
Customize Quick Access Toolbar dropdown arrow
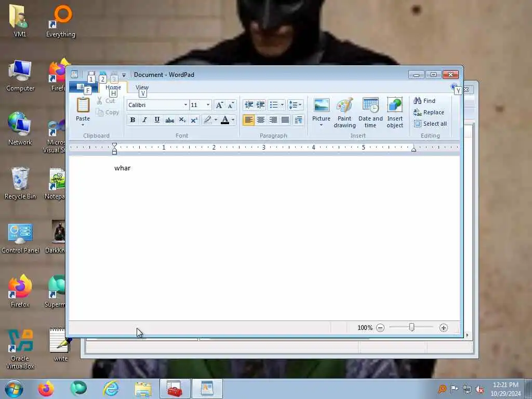pyautogui.click(x=124, y=75)
